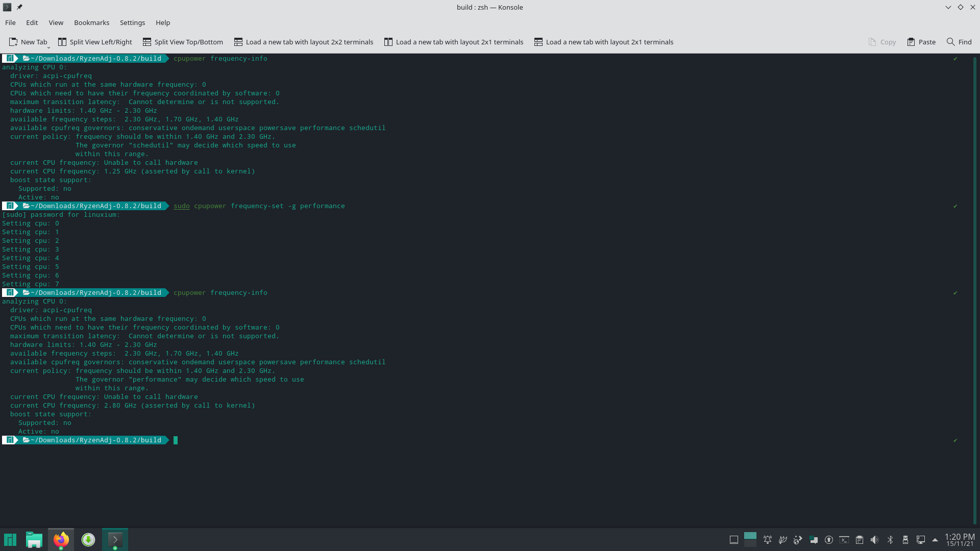Screen dimensions: 980x551
Task: Click the Manjaro logo in the last prompt
Action: click(10, 440)
